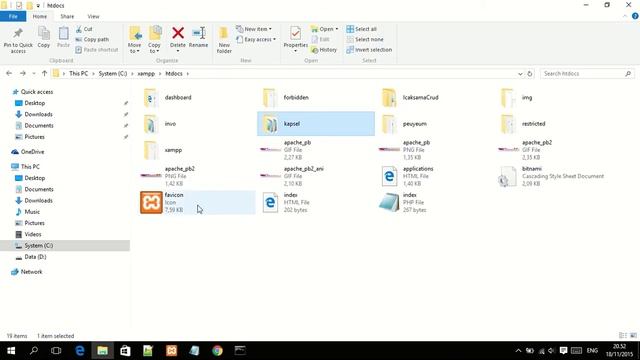640x360 pixels.
Task: Select the favicon icon file
Action: (198, 202)
